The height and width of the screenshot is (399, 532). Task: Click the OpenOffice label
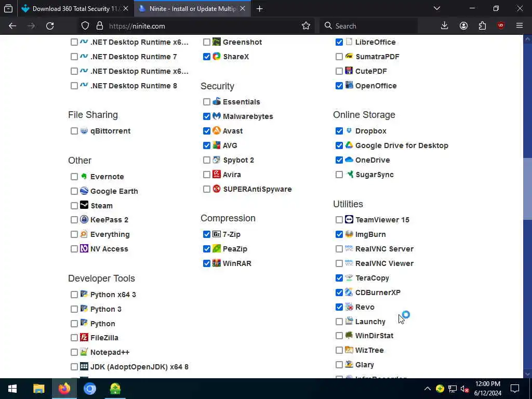376,86
